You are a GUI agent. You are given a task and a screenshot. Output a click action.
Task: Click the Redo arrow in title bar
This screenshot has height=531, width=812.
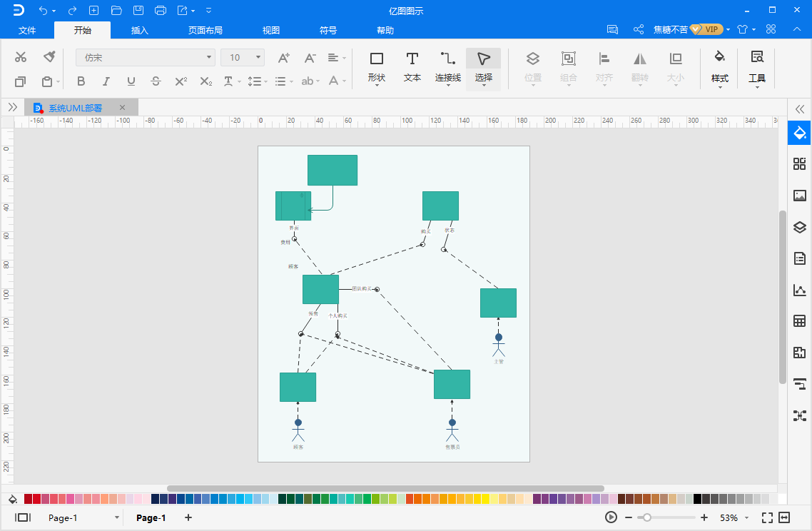tap(72, 11)
